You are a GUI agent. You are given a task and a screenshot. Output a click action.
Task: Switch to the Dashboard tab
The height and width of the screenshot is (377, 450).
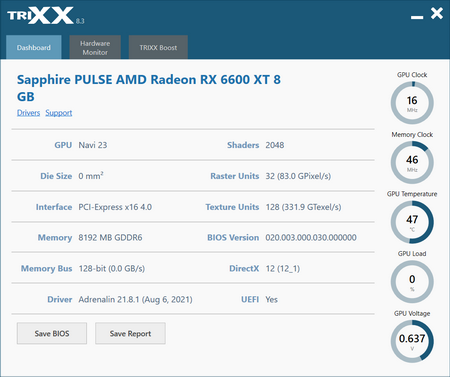click(x=34, y=47)
